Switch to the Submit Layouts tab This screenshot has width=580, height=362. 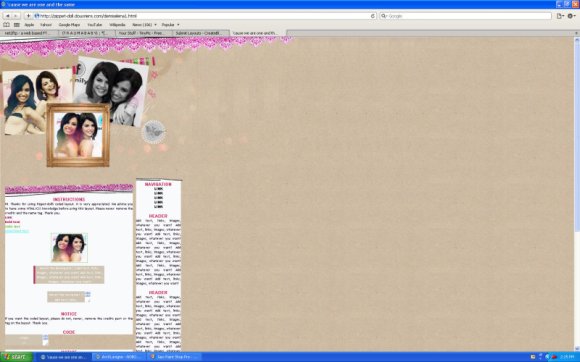201,33
